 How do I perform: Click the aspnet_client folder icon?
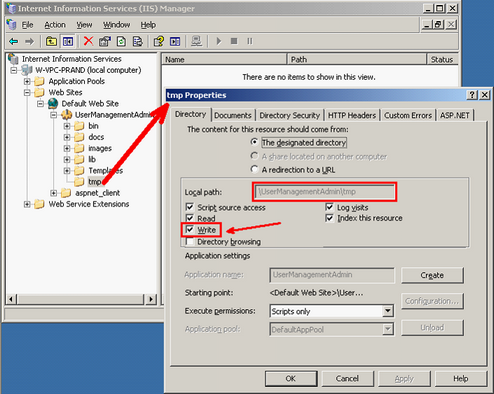click(x=66, y=193)
